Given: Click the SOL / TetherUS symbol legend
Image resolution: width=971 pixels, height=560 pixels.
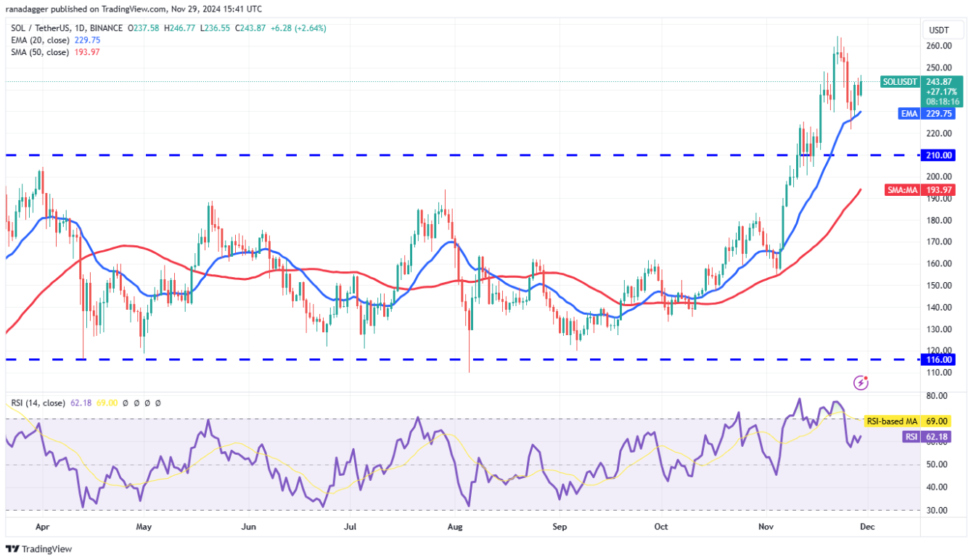Looking at the screenshot, I should pos(67,28).
